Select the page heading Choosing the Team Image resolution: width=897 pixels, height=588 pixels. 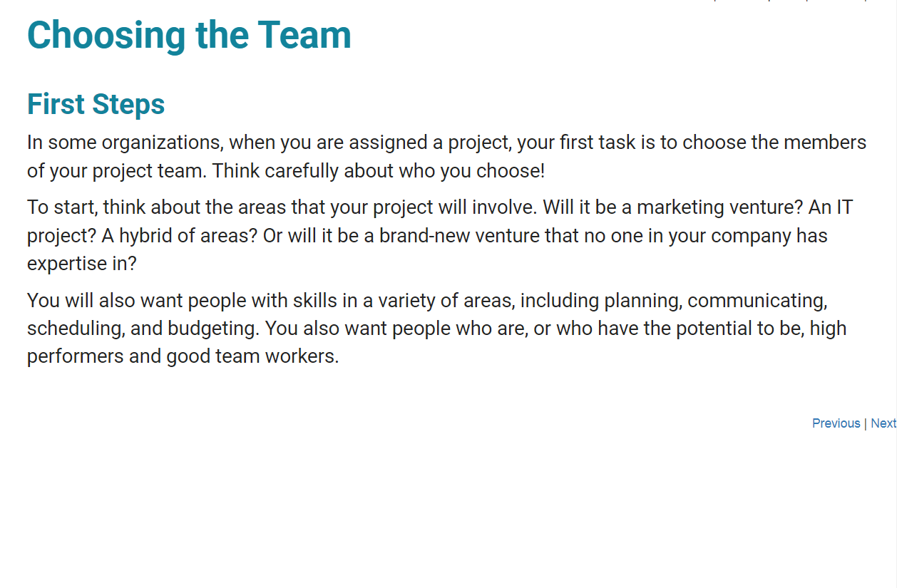pyautogui.click(x=189, y=34)
